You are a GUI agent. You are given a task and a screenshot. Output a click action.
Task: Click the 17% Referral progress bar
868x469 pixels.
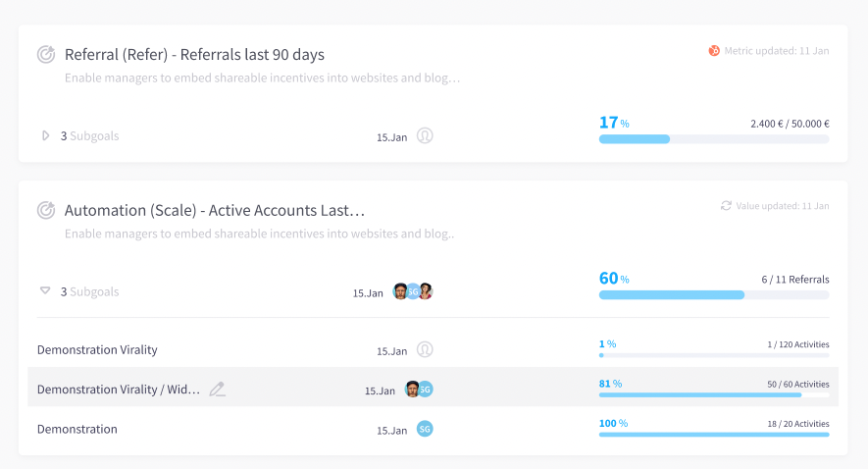coord(714,139)
